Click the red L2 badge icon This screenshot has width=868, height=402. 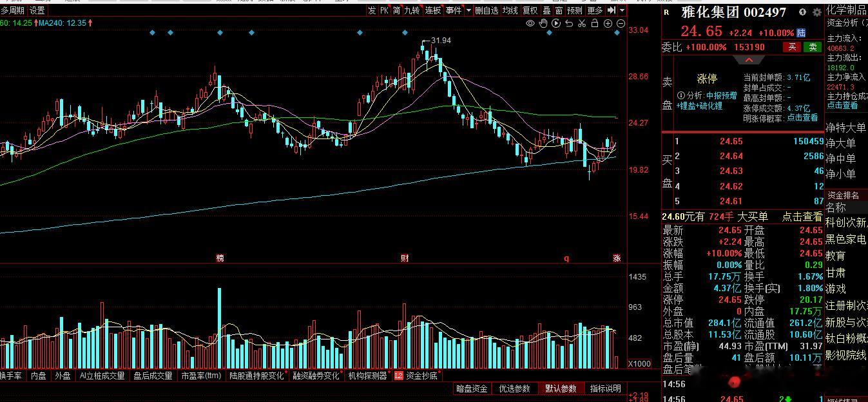pyautogui.click(x=399, y=376)
